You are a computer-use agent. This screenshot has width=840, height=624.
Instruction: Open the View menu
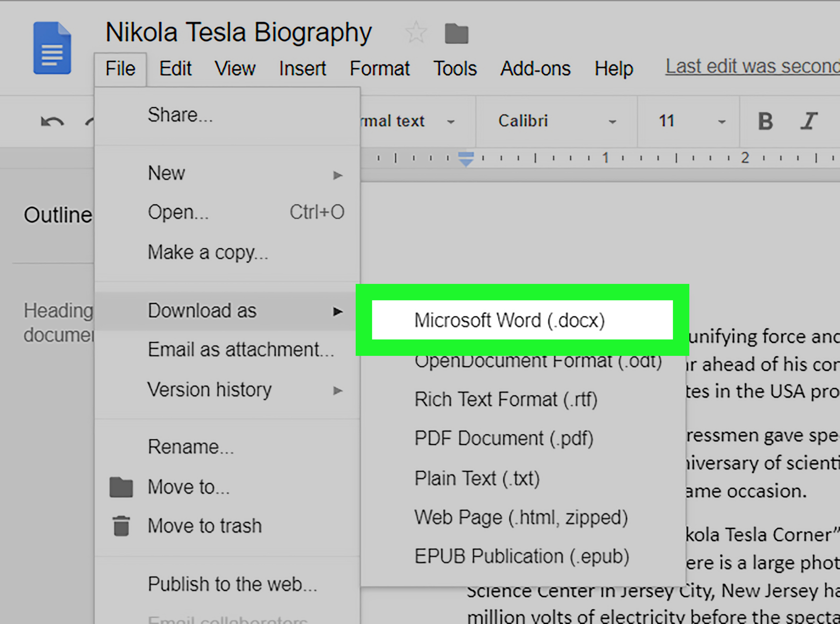(235, 69)
